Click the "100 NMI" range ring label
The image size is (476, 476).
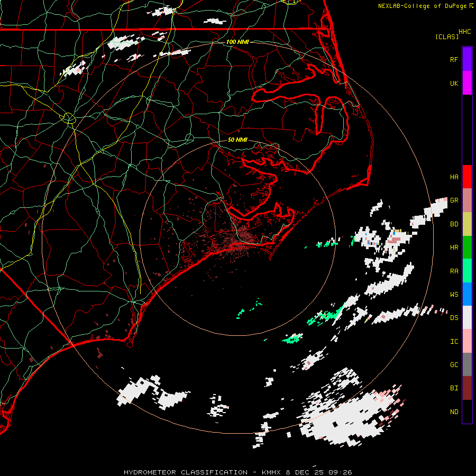[237, 42]
